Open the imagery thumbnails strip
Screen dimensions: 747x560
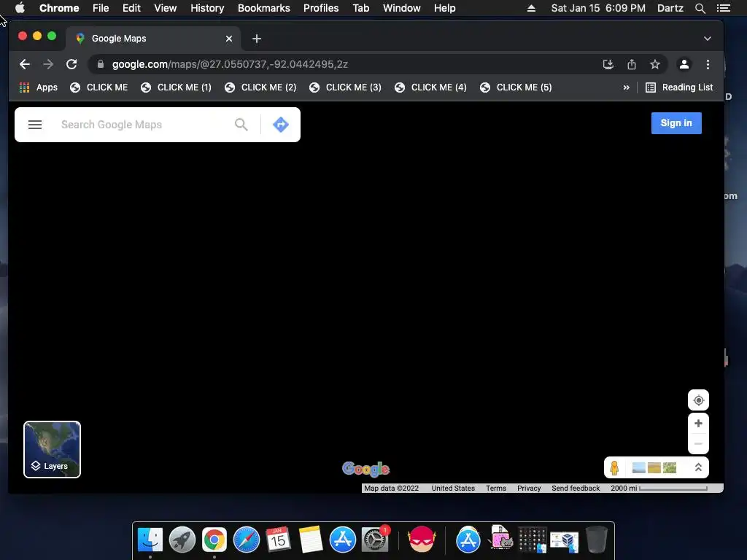(654, 467)
